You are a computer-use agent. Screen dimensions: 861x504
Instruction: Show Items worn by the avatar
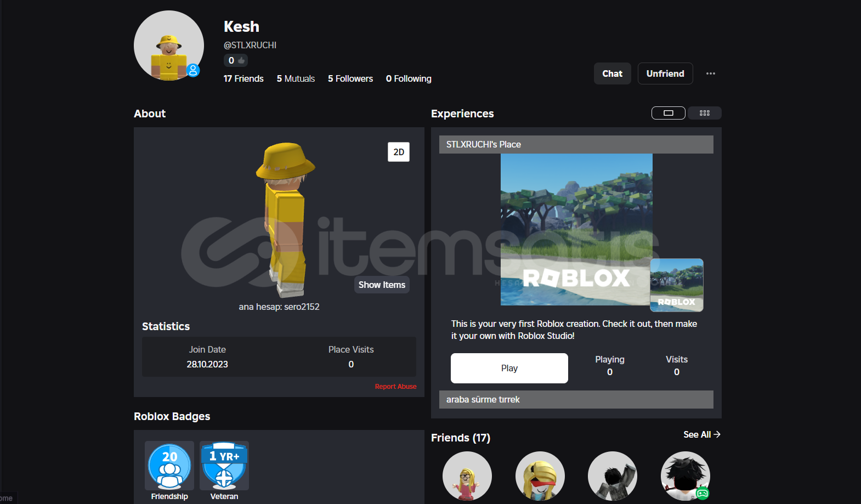[x=382, y=285]
